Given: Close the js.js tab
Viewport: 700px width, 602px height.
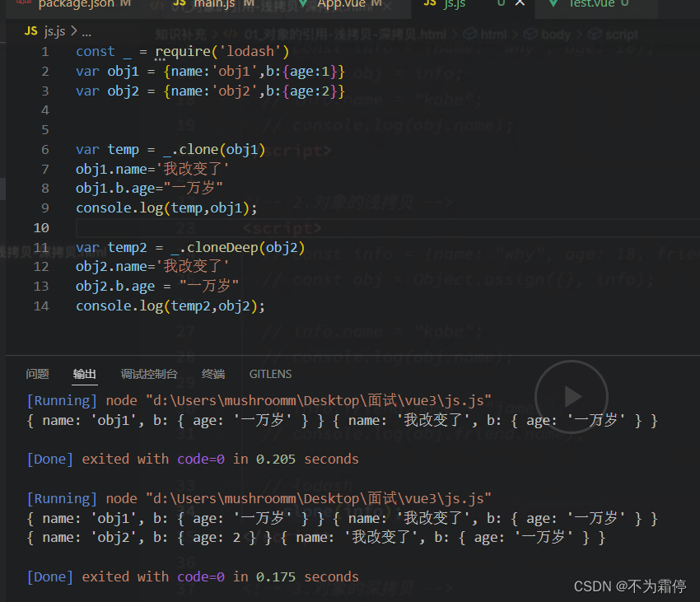Looking at the screenshot, I should 520,3.
